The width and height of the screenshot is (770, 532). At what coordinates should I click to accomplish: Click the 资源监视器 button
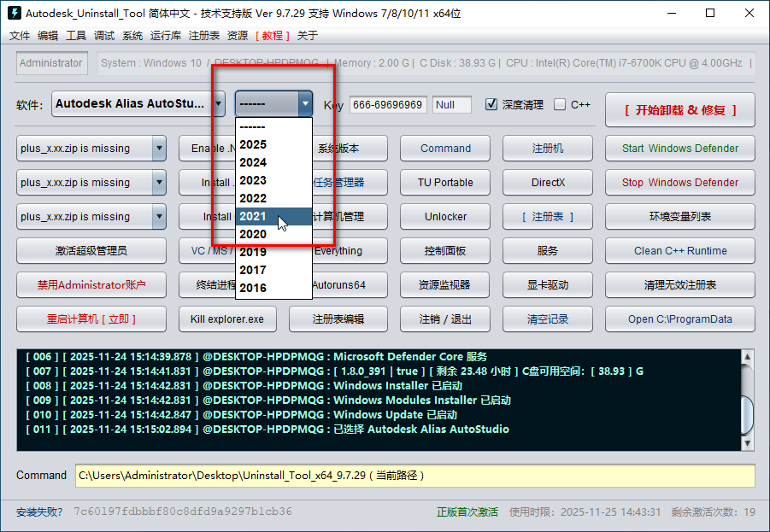click(445, 284)
